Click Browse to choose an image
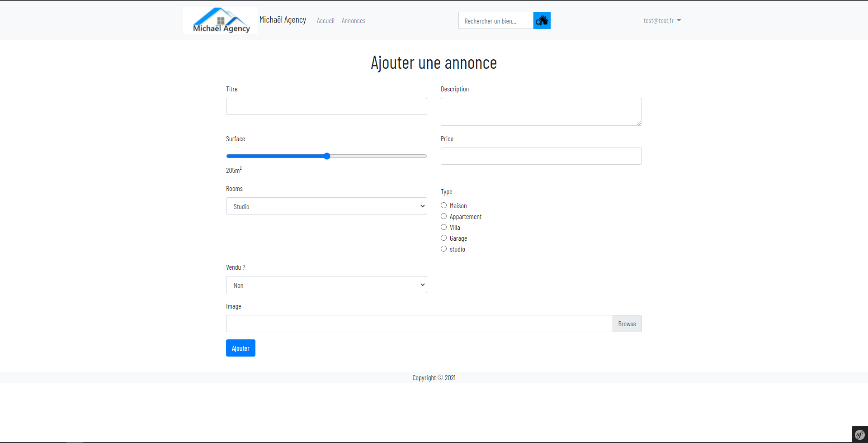 tap(627, 324)
